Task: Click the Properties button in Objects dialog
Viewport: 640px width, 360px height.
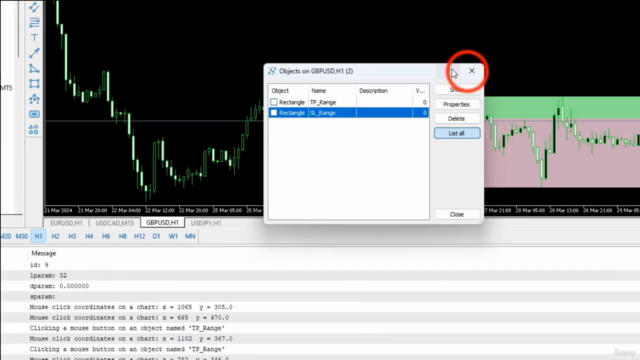Action: pyautogui.click(x=457, y=104)
